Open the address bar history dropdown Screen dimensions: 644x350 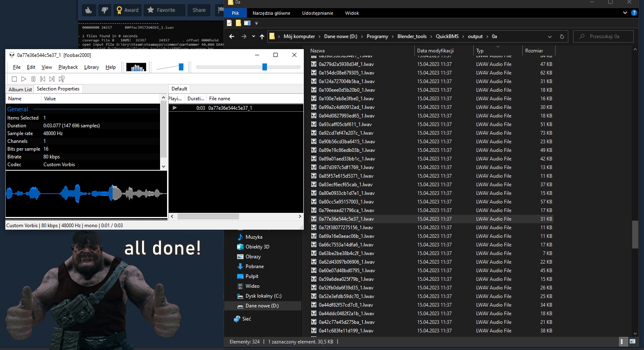tap(549, 36)
